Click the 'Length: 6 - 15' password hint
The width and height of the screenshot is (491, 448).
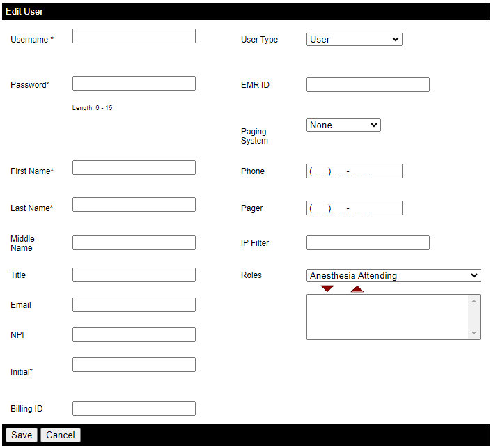(93, 108)
